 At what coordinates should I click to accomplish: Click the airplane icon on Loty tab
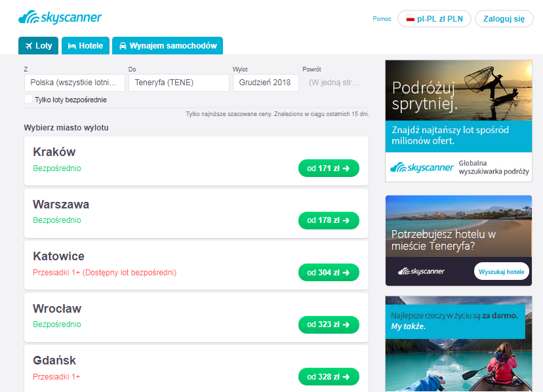pos(29,46)
